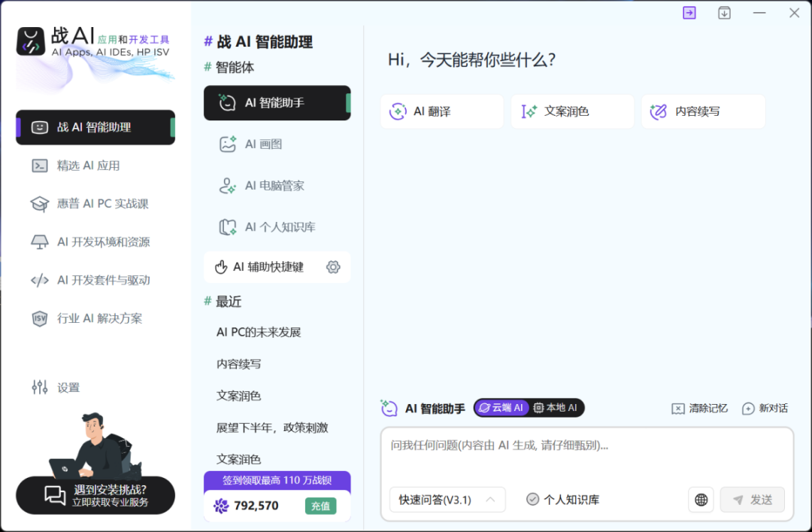Click the 新对话 plus bubble icon

click(748, 409)
